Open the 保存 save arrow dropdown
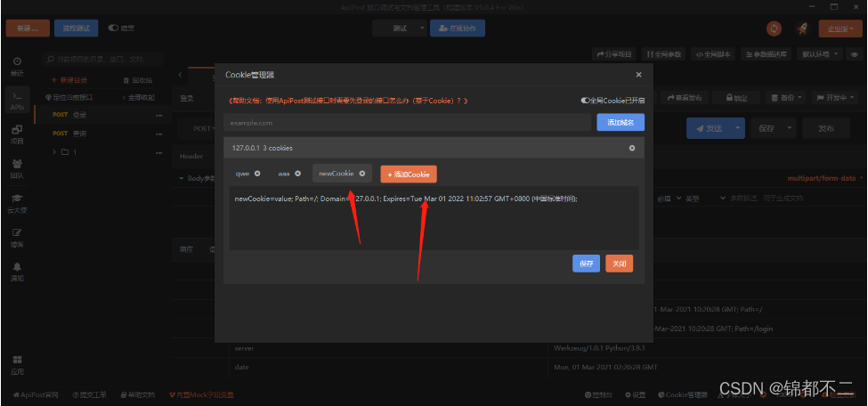 coord(790,128)
